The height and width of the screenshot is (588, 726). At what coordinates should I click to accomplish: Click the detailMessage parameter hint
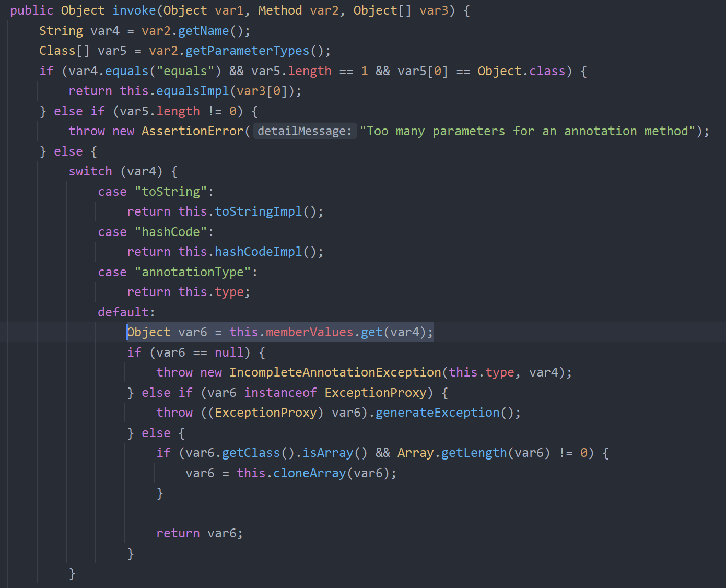305,131
